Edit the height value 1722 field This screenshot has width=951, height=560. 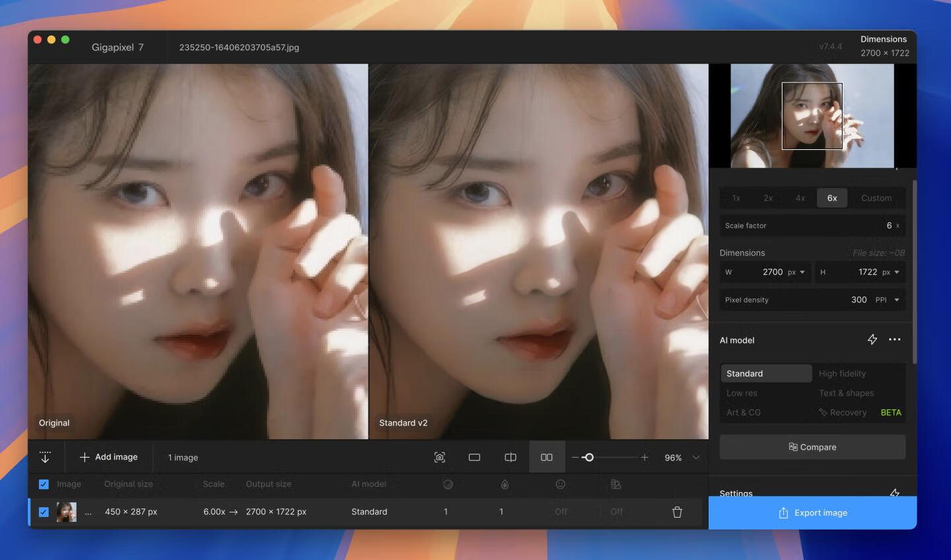click(868, 272)
